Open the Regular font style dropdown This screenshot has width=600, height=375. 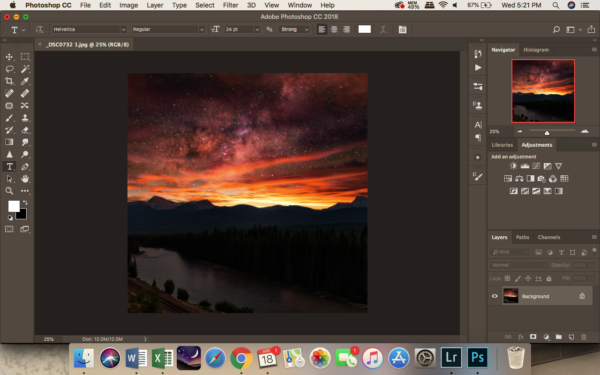point(168,29)
